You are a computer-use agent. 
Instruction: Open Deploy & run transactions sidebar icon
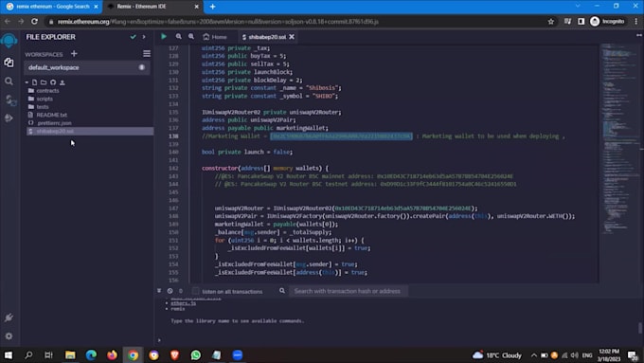coord(9,118)
